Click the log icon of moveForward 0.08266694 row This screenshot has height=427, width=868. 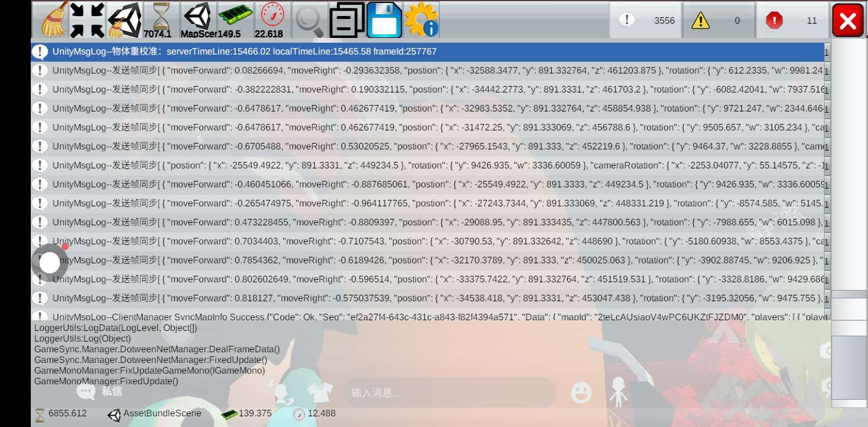tap(40, 71)
